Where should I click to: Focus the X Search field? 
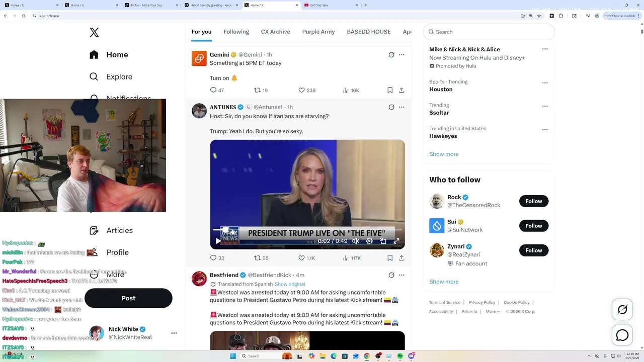coord(489,32)
